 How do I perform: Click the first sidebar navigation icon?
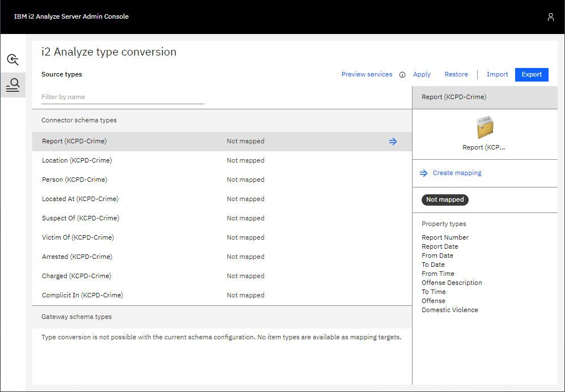12,59
